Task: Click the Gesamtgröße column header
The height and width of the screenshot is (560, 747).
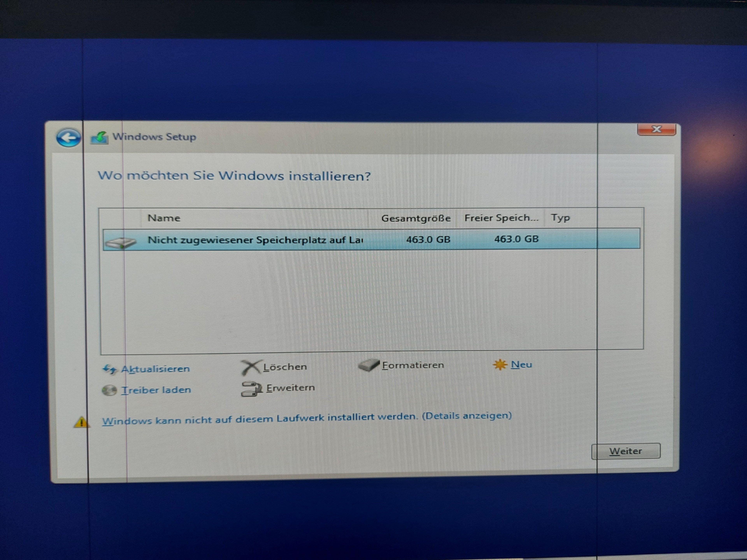Action: tap(416, 218)
